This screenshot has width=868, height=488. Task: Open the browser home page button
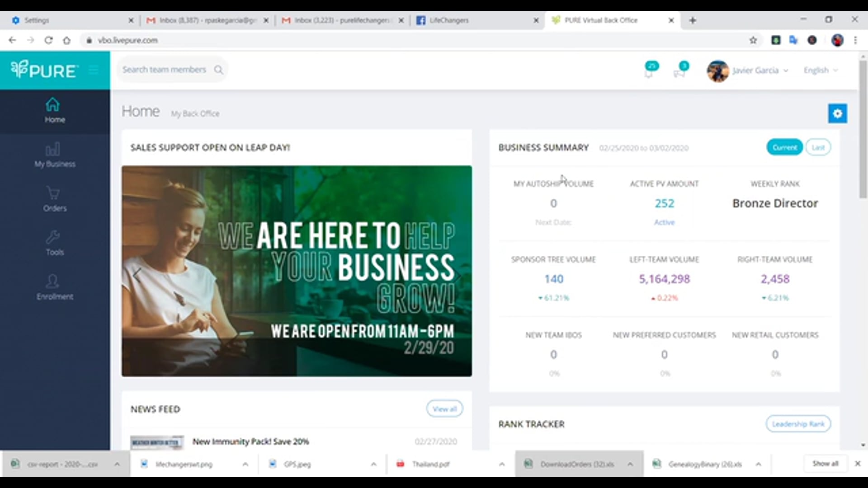pos(66,40)
